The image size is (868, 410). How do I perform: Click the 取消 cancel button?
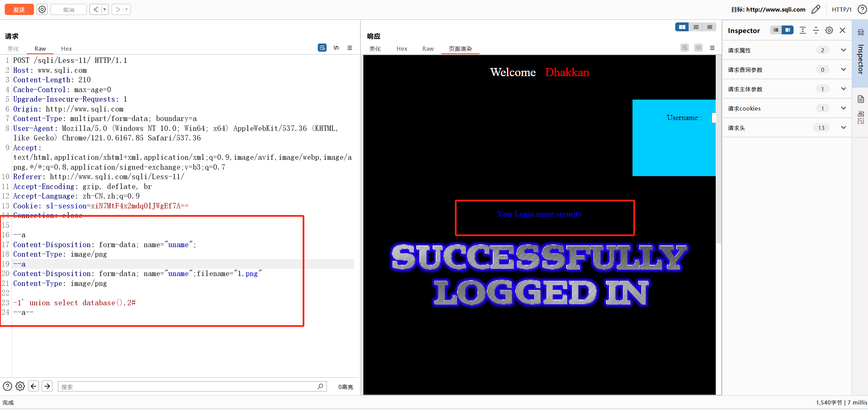tap(69, 10)
